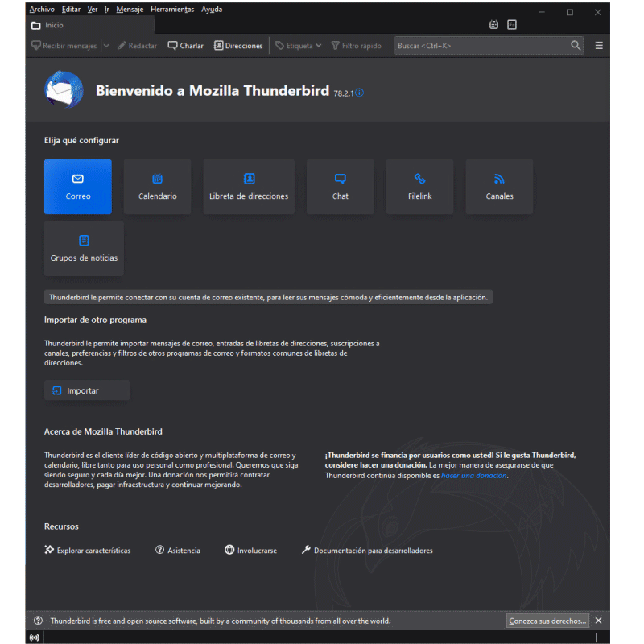Select the Libreta de direcciones tile
The width and height of the screenshot is (644, 644).
[x=249, y=187]
